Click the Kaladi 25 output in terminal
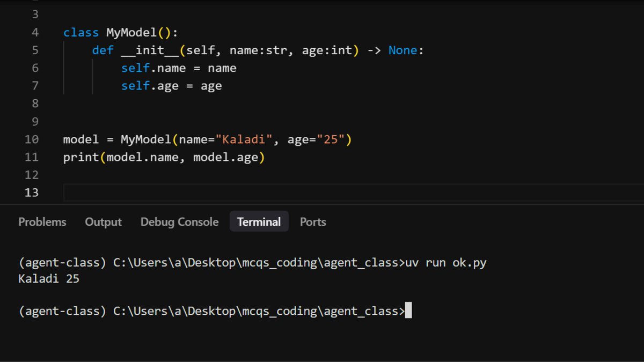This screenshot has width=644, height=362. click(x=49, y=278)
